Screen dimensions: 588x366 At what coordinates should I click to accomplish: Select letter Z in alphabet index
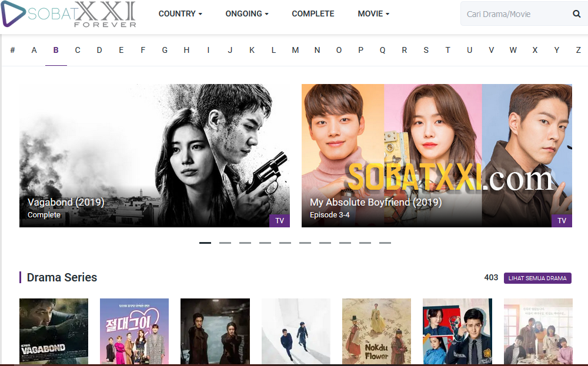click(x=578, y=50)
